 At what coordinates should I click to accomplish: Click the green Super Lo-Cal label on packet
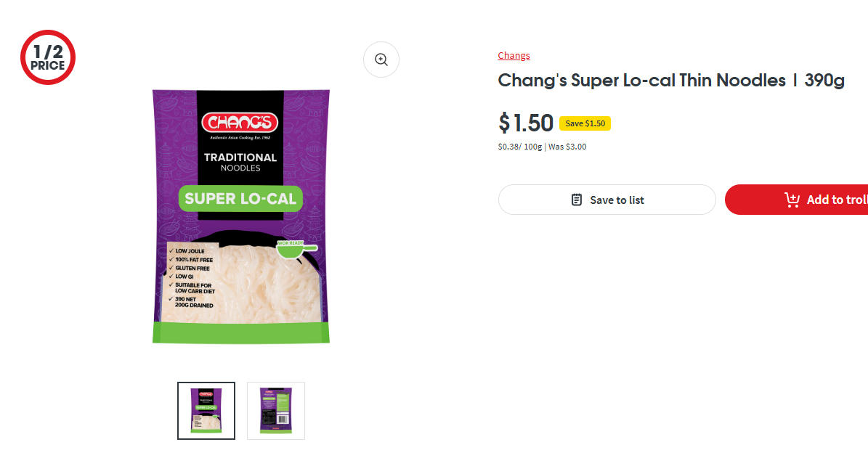coord(240,199)
